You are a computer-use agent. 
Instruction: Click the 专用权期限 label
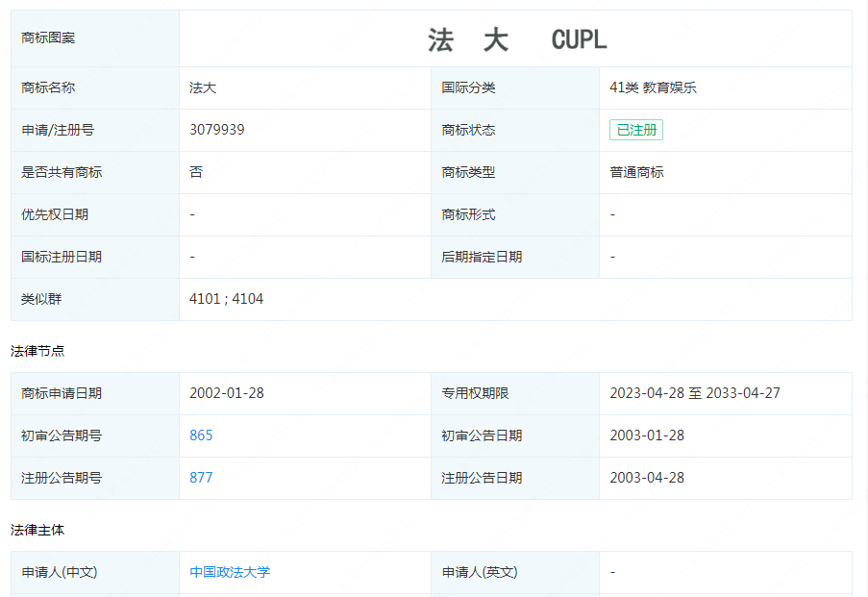[475, 393]
